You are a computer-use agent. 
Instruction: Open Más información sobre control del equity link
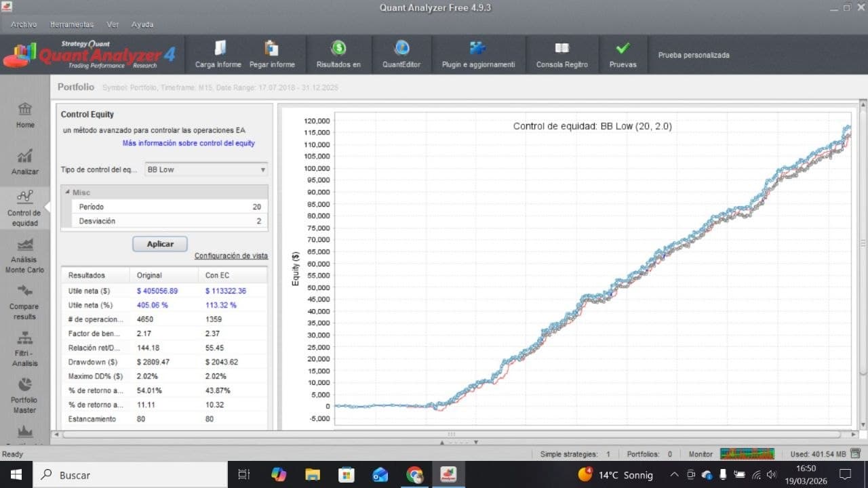(189, 144)
